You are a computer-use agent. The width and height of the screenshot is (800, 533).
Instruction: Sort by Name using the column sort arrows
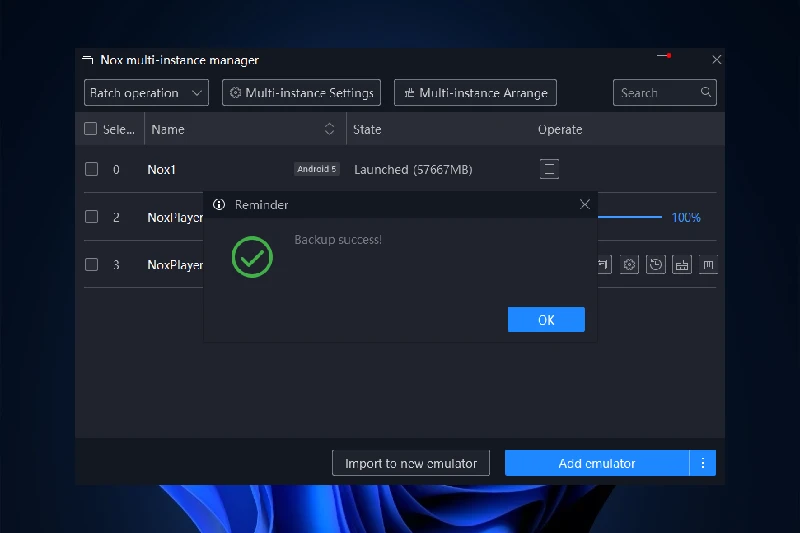[330, 129]
